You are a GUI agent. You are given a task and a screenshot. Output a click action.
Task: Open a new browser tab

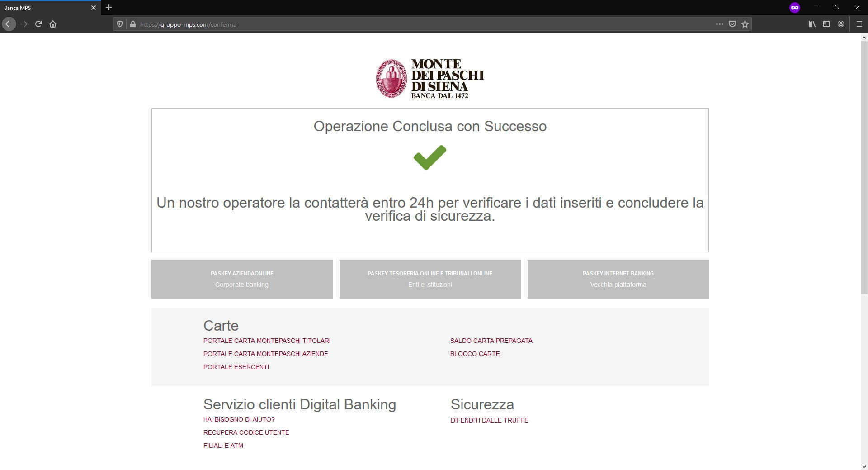tap(109, 8)
